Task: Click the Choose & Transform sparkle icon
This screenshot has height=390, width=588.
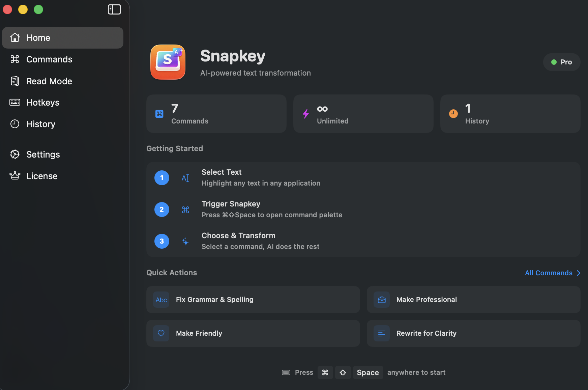Action: click(x=185, y=242)
